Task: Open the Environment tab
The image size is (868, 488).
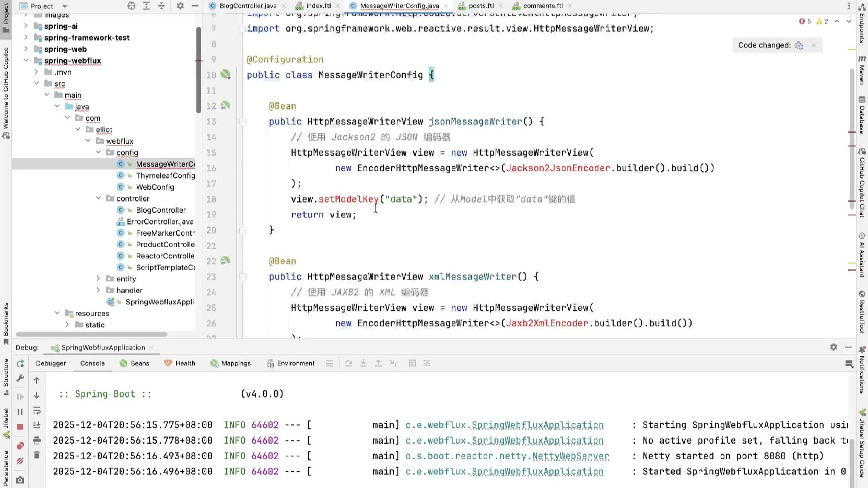Action: pyautogui.click(x=291, y=363)
